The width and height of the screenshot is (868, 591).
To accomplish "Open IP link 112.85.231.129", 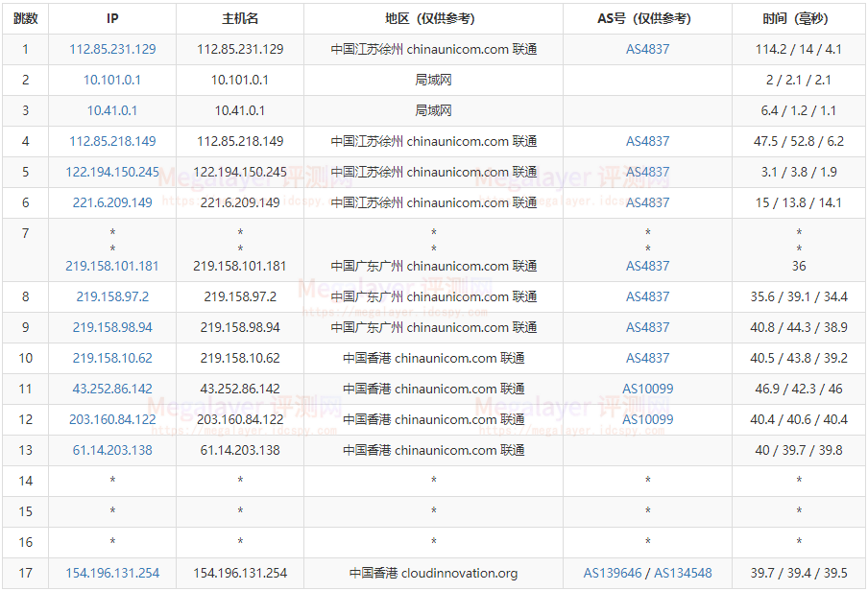I will [x=112, y=49].
